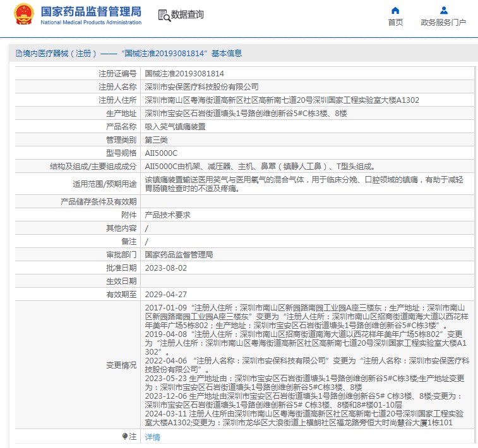This screenshot has width=478, height=448.
Task: Click the 2023-12-06 change record entry
Action: click(x=304, y=400)
